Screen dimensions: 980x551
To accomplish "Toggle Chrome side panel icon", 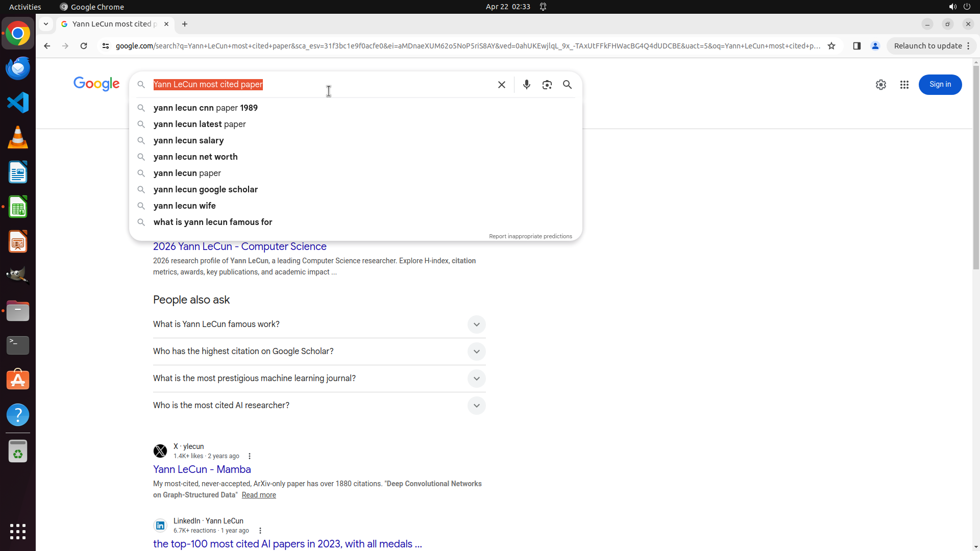I will [x=856, y=46].
